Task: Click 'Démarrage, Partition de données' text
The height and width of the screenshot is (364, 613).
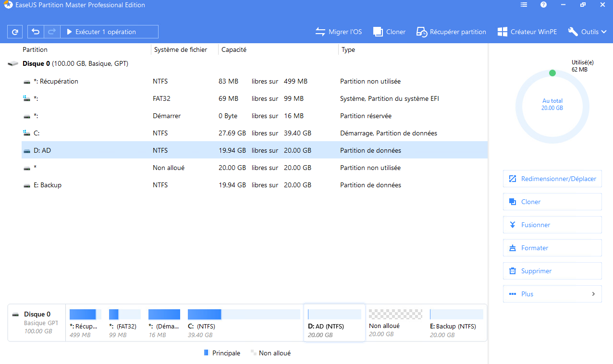Action: click(x=389, y=133)
